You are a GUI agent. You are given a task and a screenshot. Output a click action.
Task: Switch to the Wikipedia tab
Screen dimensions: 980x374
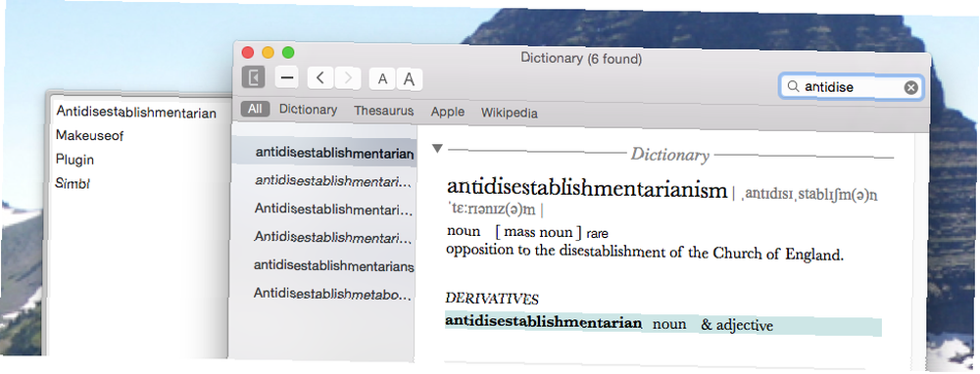[510, 113]
